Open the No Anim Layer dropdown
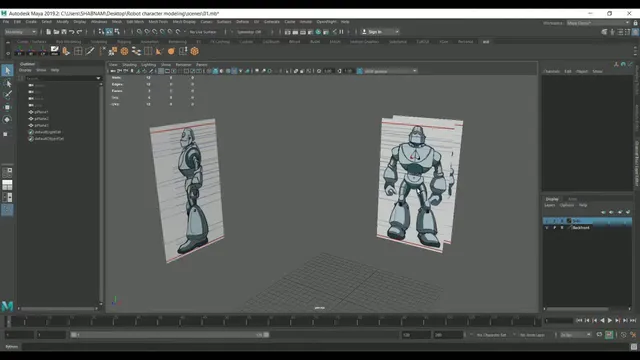The width and height of the screenshot is (640, 360). pyautogui.click(x=533, y=335)
